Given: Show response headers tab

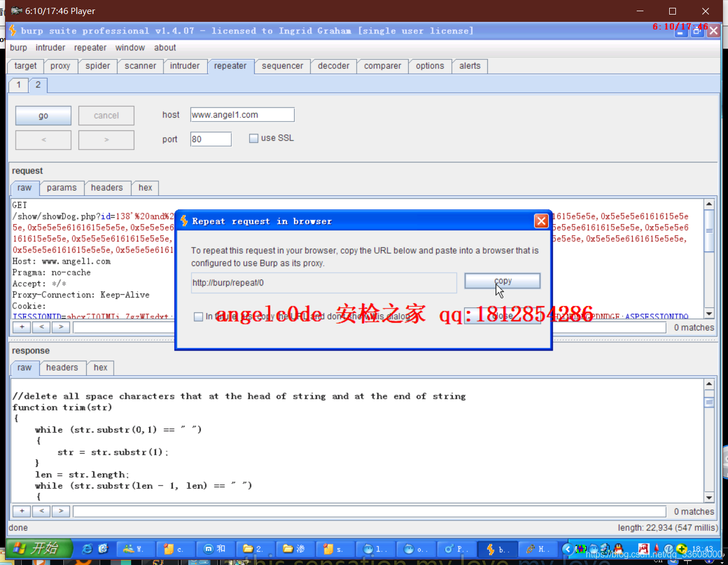Looking at the screenshot, I should 62,368.
